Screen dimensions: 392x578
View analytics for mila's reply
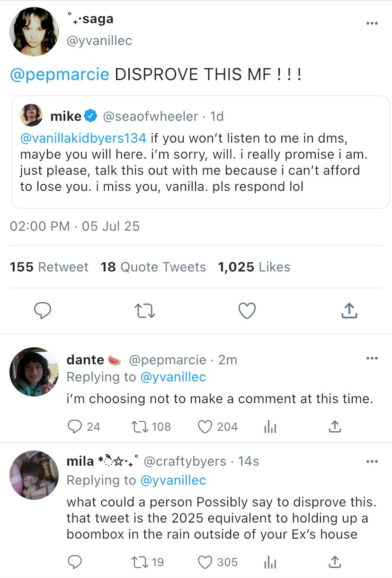point(270,562)
